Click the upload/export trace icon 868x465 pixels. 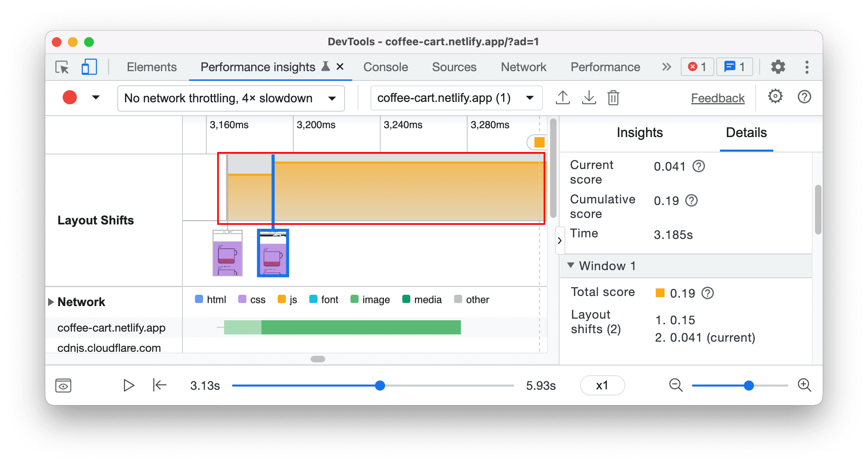point(563,97)
